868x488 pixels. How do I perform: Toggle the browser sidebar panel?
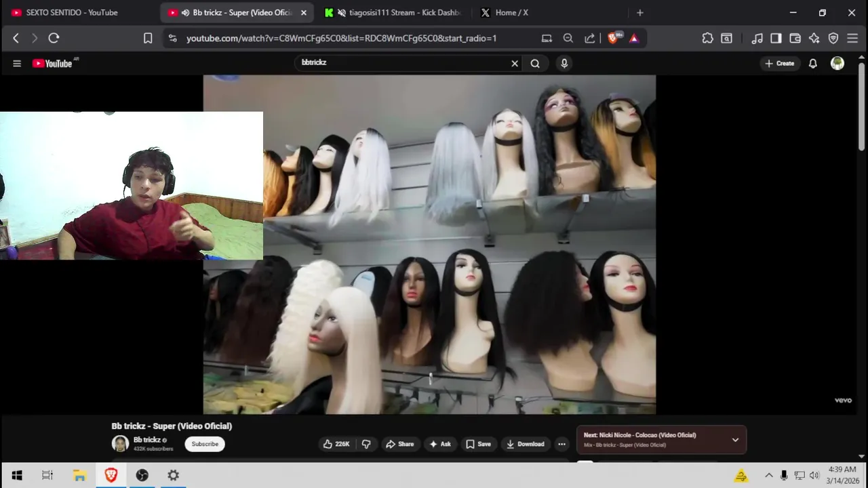[776, 39]
